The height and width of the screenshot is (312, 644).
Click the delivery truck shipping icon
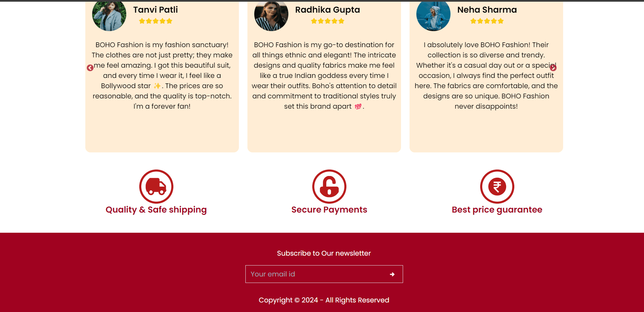click(x=156, y=187)
